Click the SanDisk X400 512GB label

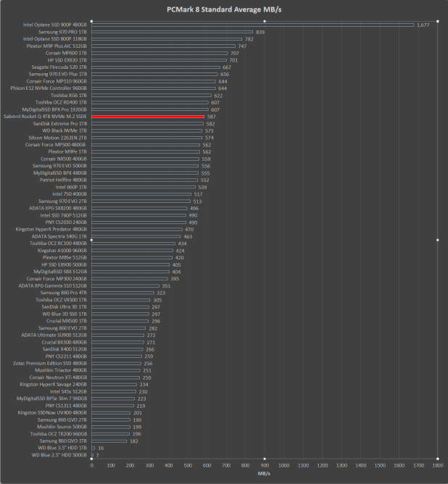point(65,349)
